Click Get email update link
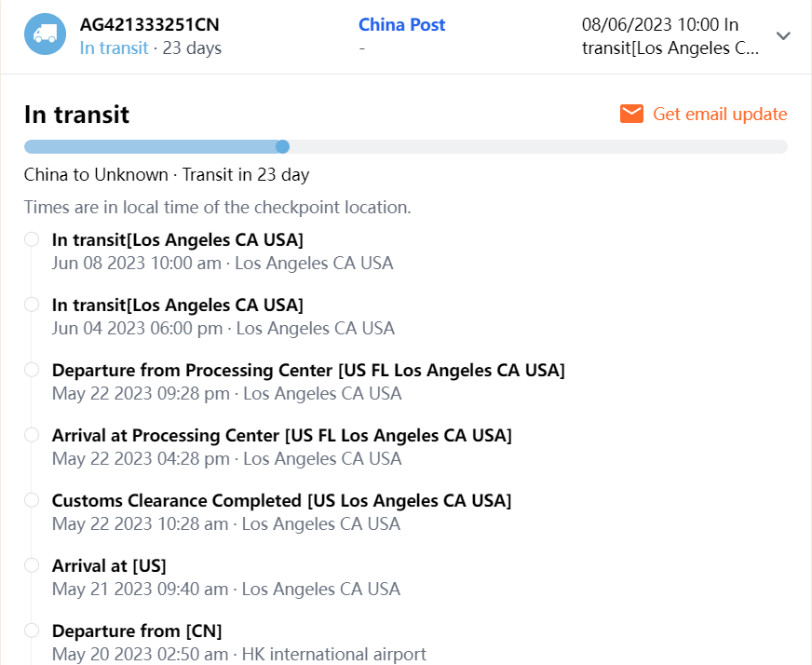 click(x=719, y=115)
